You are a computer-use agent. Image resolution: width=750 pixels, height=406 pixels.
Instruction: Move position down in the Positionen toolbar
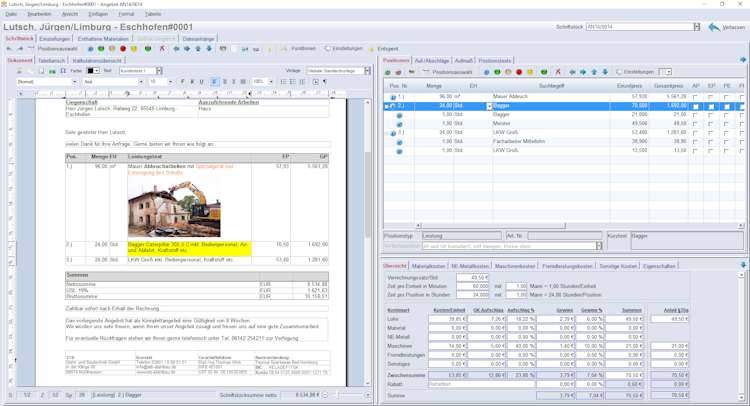coord(605,72)
